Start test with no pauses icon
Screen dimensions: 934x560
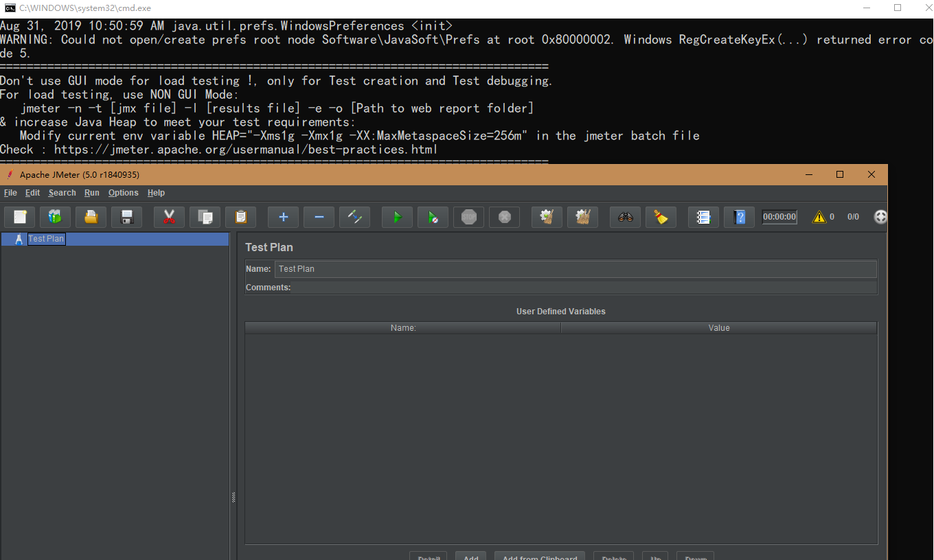tap(433, 217)
